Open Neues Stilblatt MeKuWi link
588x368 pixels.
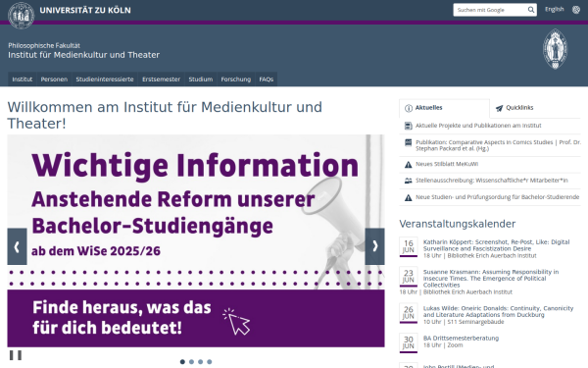447,164
